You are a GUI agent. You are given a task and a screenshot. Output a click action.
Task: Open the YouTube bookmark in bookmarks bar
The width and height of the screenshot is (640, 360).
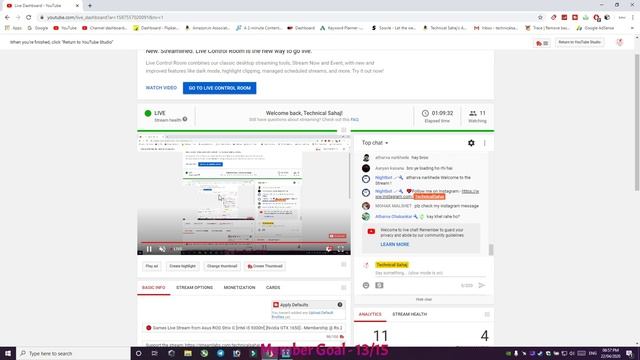[64, 28]
